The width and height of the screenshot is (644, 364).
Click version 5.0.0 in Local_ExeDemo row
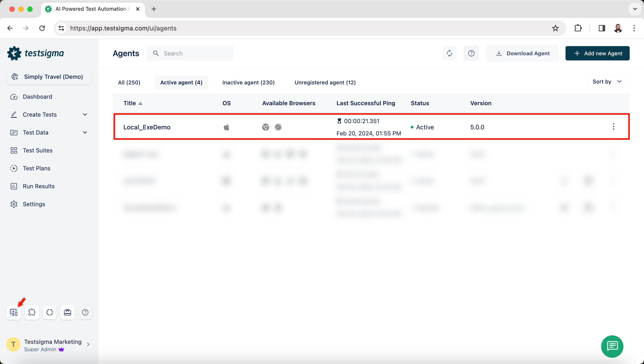[x=477, y=127]
